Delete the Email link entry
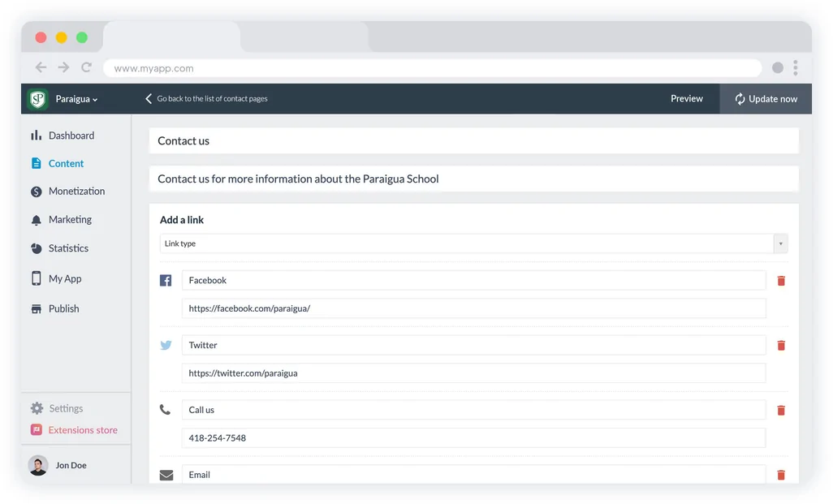The height and width of the screenshot is (504, 833). 781,475
